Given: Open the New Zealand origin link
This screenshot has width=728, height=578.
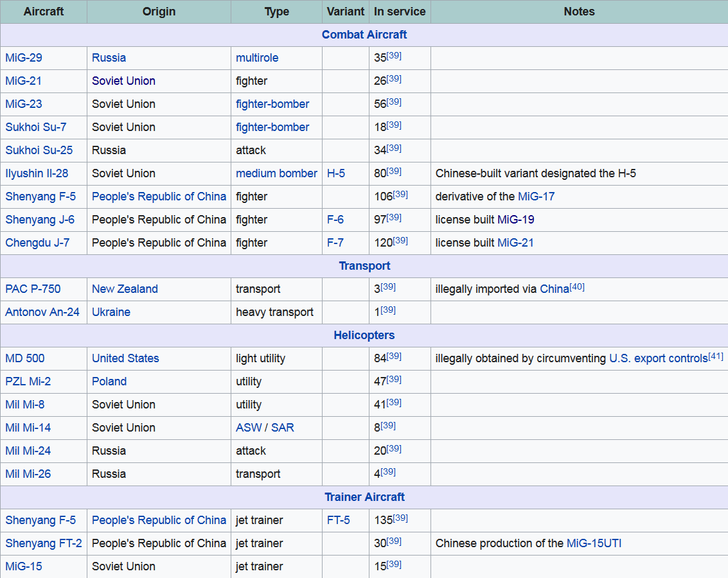Looking at the screenshot, I should tap(125, 289).
